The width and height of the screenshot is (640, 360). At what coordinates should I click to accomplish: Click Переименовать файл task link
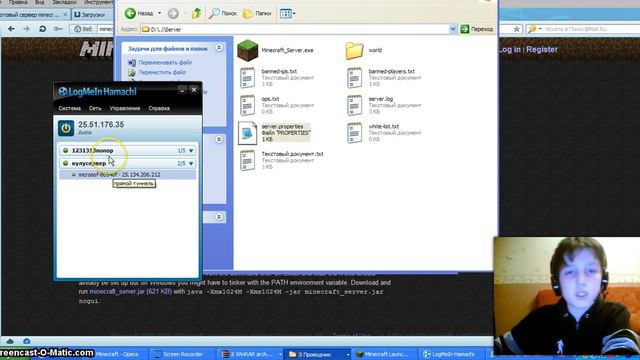165,62
